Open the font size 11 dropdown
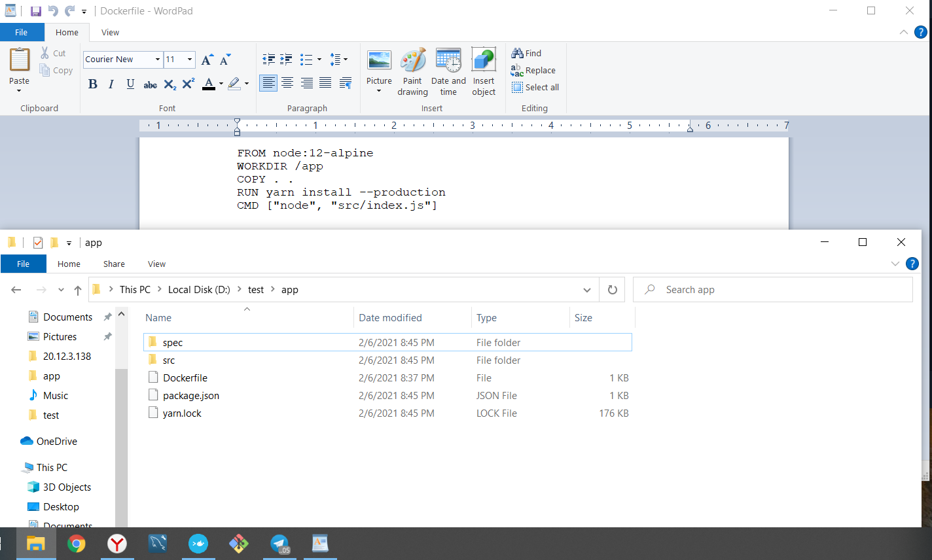This screenshot has height=560, width=932. pyautogui.click(x=190, y=60)
